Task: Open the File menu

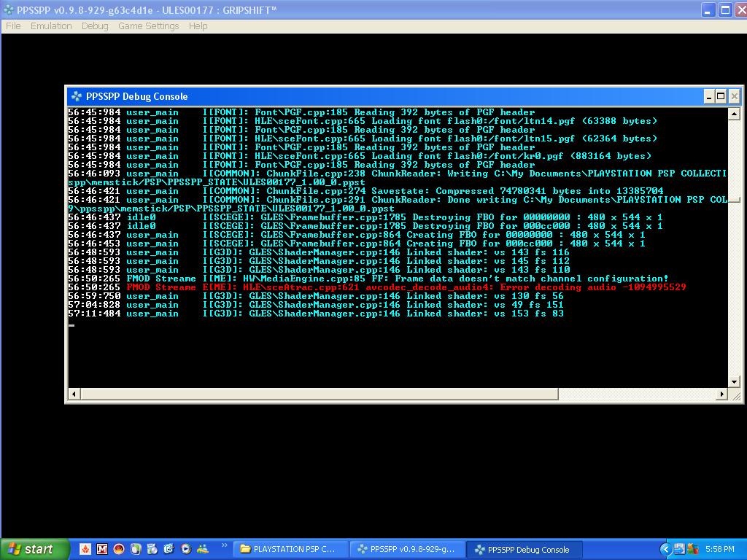Action: point(13,26)
